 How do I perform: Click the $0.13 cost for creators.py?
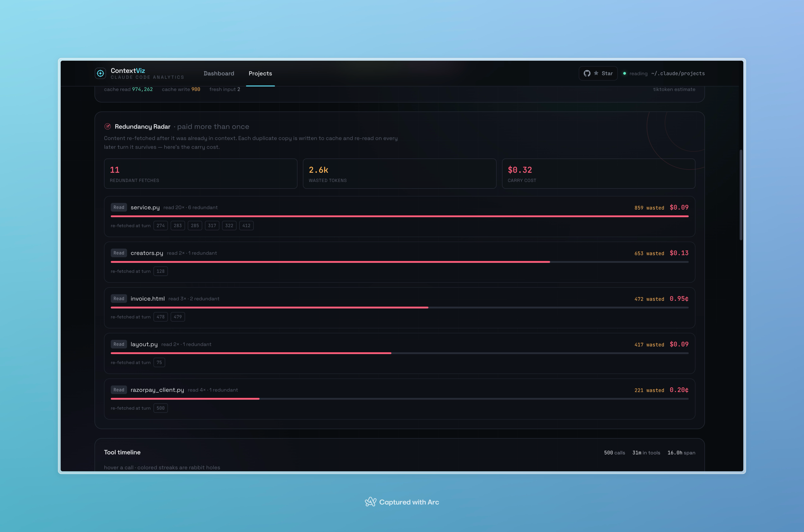(x=679, y=253)
